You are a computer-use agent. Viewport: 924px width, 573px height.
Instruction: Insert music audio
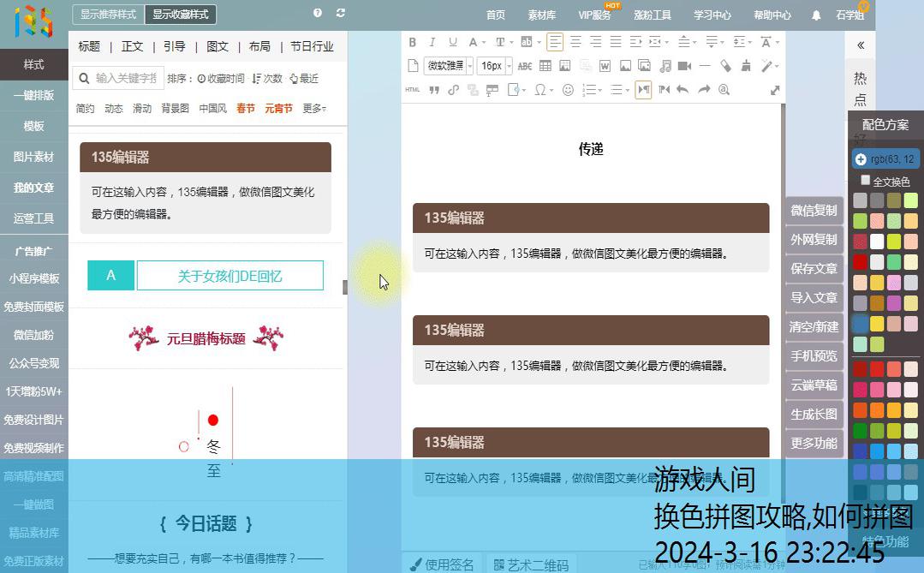(665, 66)
